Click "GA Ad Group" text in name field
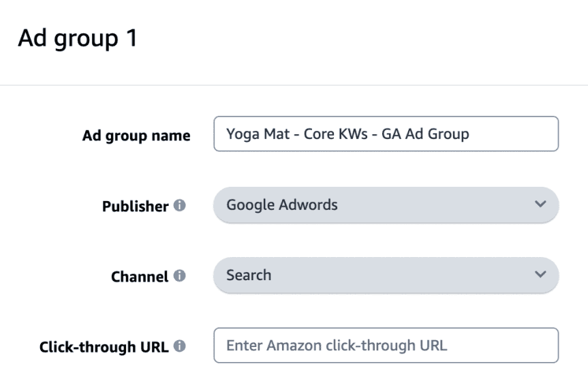 [425, 134]
